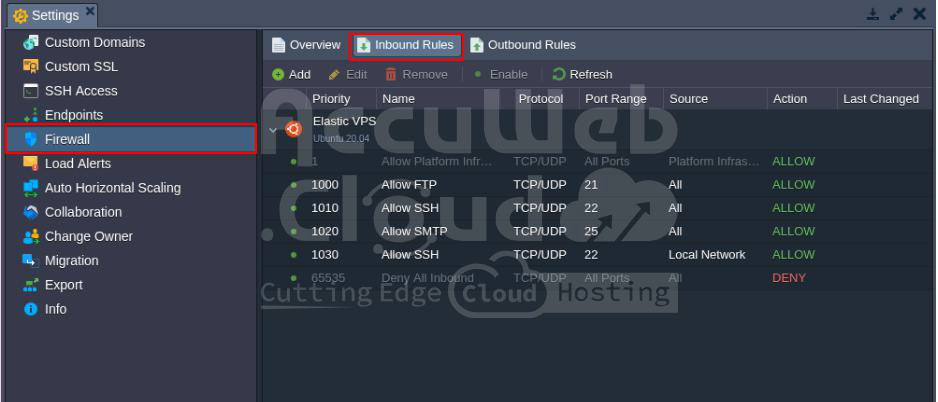Select Load Alerts in sidebar

[77, 164]
